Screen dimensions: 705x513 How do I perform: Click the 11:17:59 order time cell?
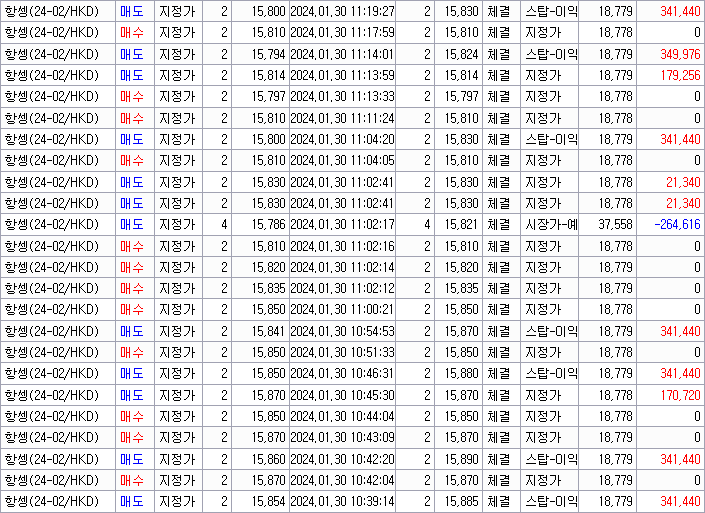click(342, 32)
